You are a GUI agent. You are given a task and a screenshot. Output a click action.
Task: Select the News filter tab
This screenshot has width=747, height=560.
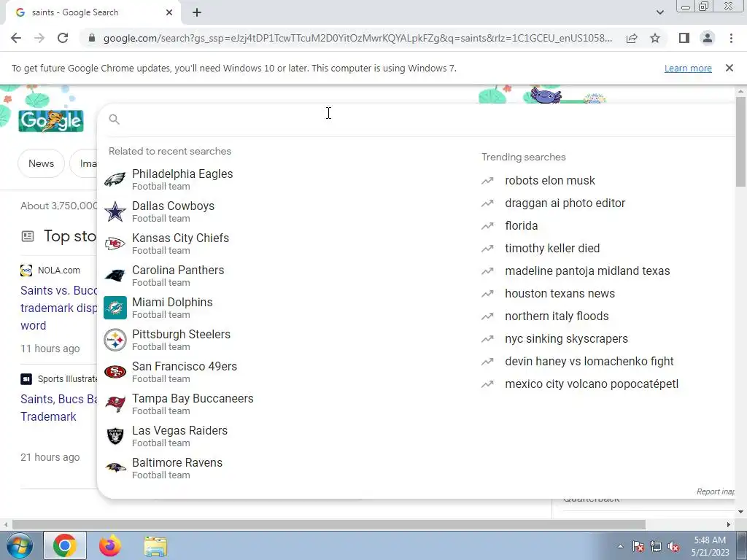tap(41, 163)
